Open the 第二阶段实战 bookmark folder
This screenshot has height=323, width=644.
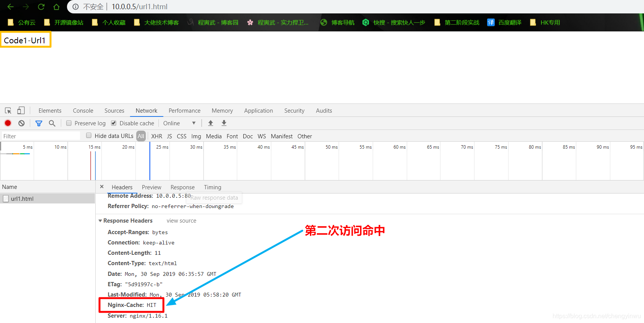click(x=457, y=23)
